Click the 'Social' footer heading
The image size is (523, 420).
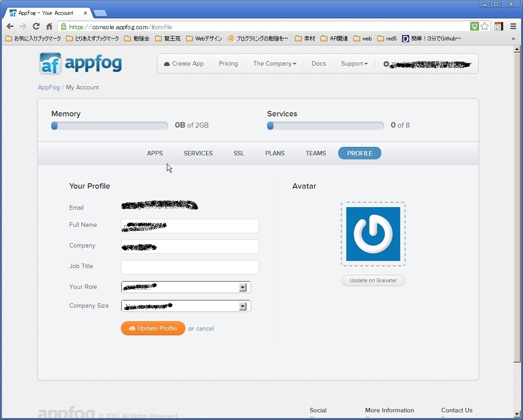pos(318,410)
